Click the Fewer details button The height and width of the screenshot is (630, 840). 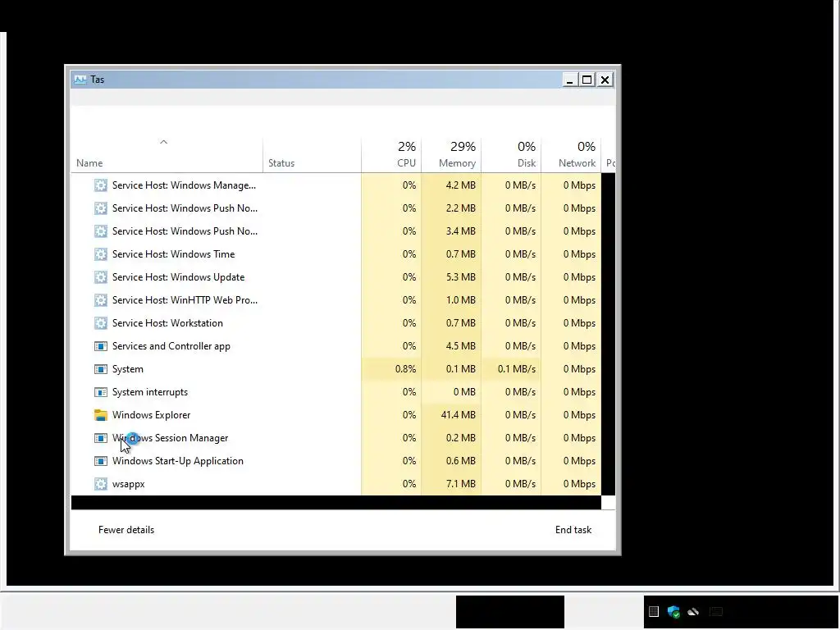tap(126, 530)
